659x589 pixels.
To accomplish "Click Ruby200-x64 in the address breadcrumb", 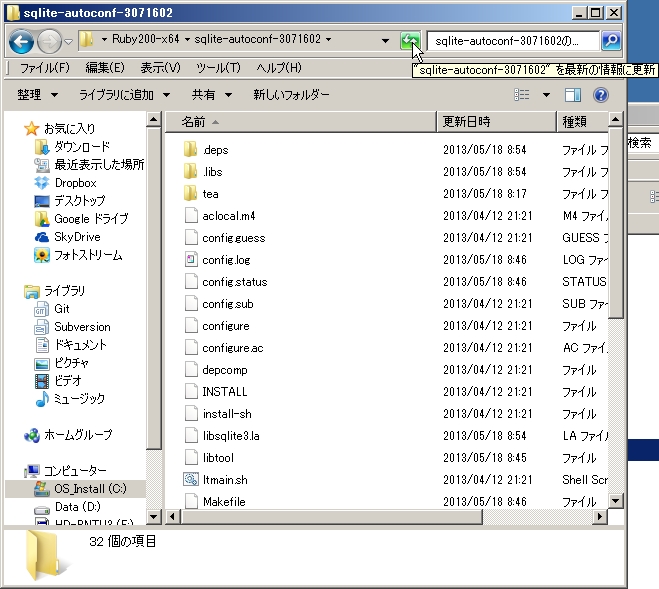I will pyautogui.click(x=145, y=39).
